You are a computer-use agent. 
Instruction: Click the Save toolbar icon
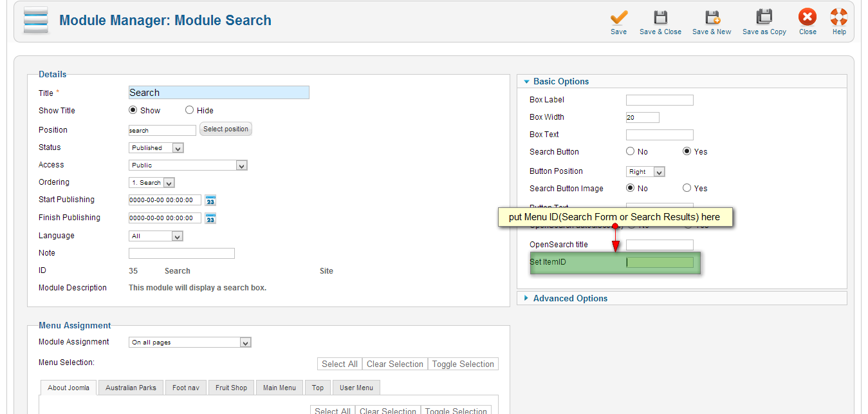point(618,17)
